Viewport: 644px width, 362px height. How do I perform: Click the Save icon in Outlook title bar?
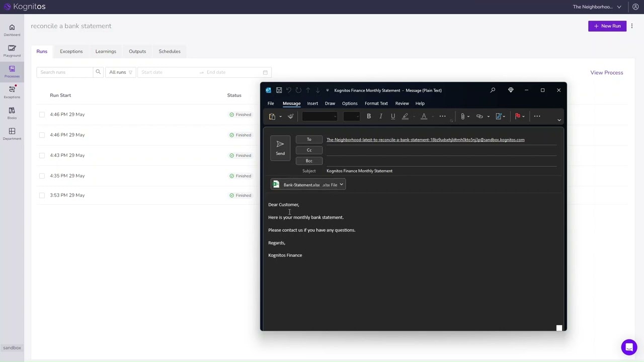[x=279, y=90]
